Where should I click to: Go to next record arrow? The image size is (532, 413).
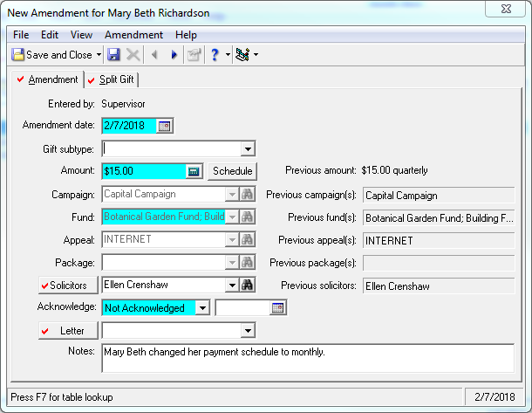(174, 54)
